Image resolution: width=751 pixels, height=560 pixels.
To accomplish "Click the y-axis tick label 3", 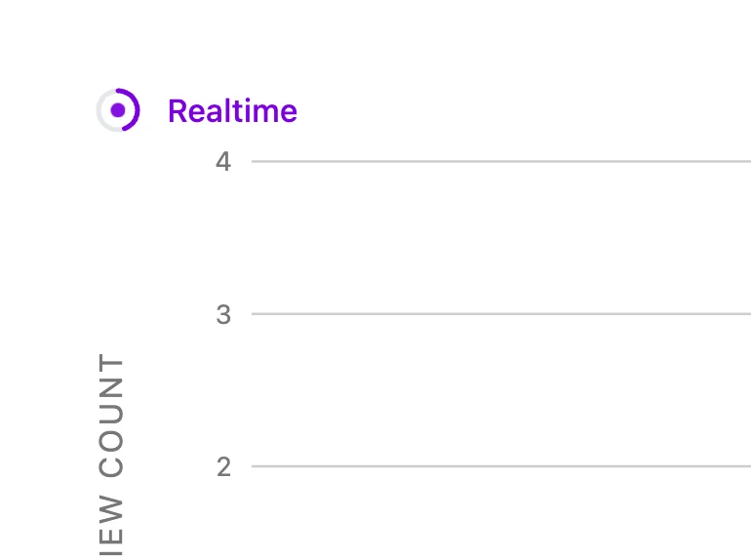I will pyautogui.click(x=223, y=314).
